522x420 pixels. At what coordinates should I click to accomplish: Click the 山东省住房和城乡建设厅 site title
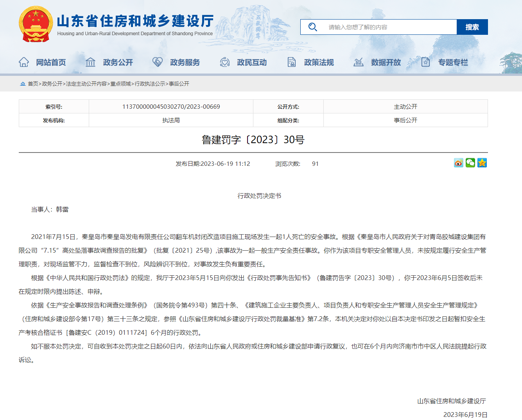[135, 21]
